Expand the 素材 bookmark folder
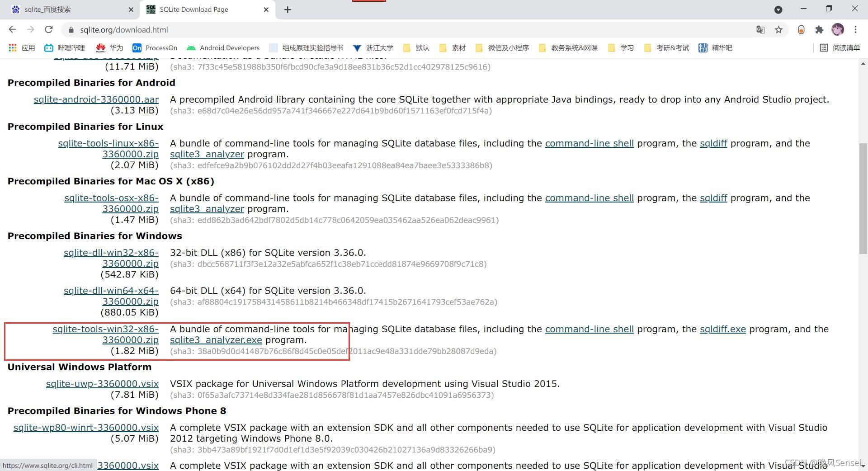The height and width of the screenshot is (471, 868). pyautogui.click(x=452, y=48)
